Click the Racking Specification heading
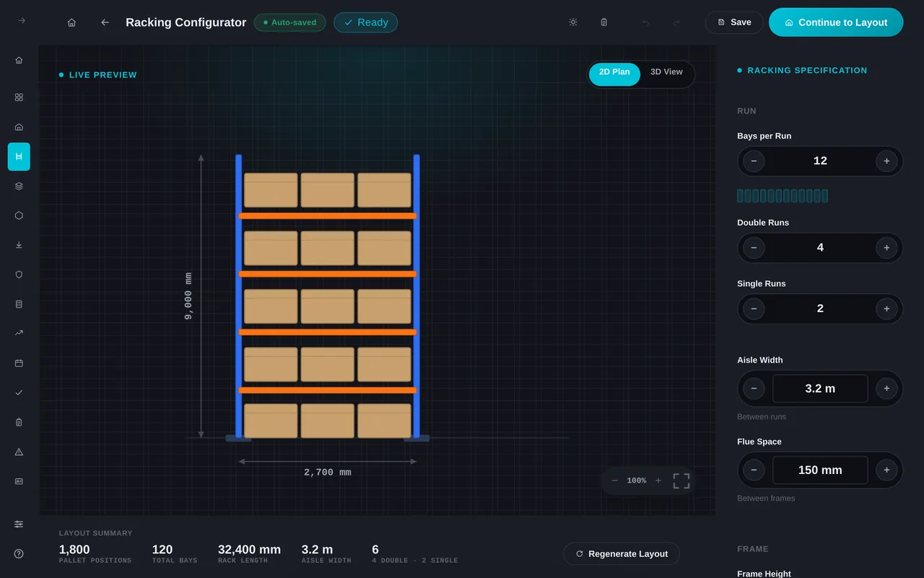The width and height of the screenshot is (924, 578). (807, 71)
